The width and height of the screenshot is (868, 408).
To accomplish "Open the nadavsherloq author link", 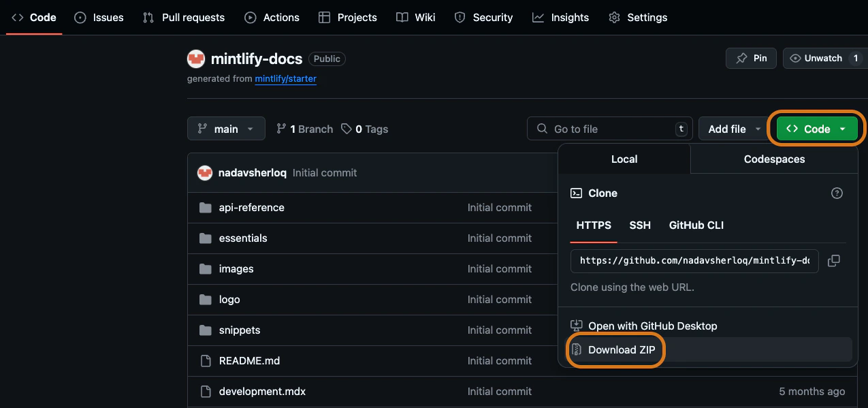I will click(252, 173).
